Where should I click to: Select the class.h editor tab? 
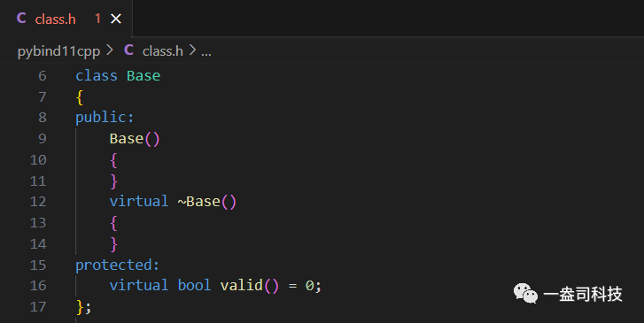click(66, 19)
